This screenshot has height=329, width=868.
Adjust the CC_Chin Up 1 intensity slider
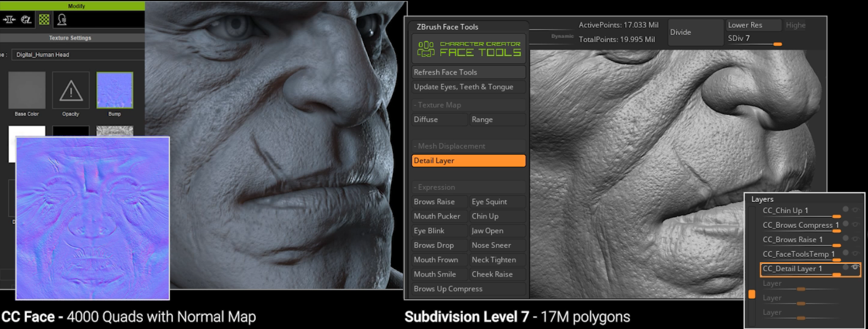pos(837,216)
